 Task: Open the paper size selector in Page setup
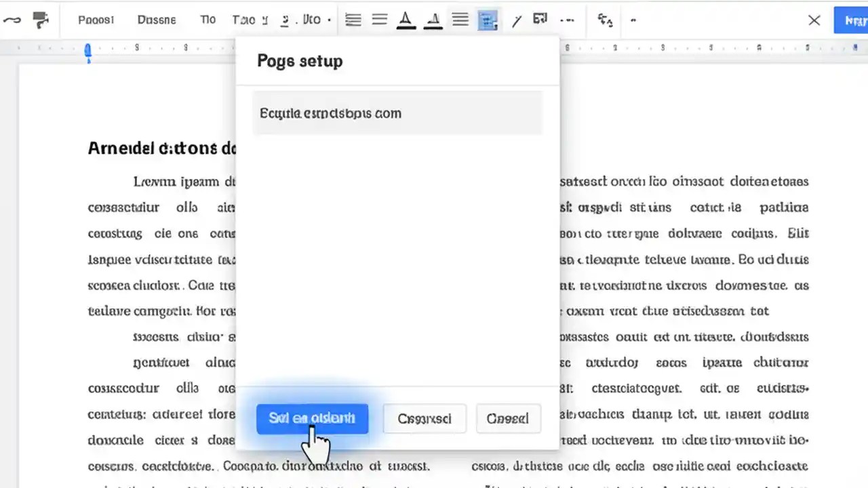click(397, 113)
